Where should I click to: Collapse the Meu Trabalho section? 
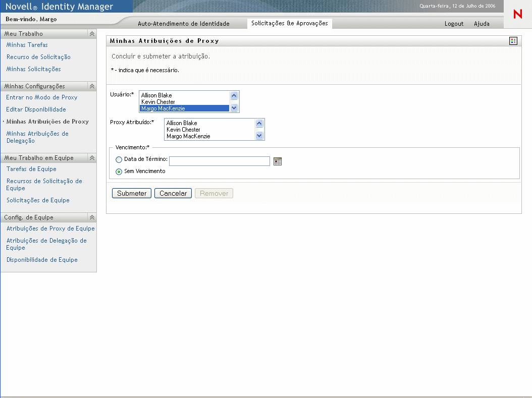(92, 34)
